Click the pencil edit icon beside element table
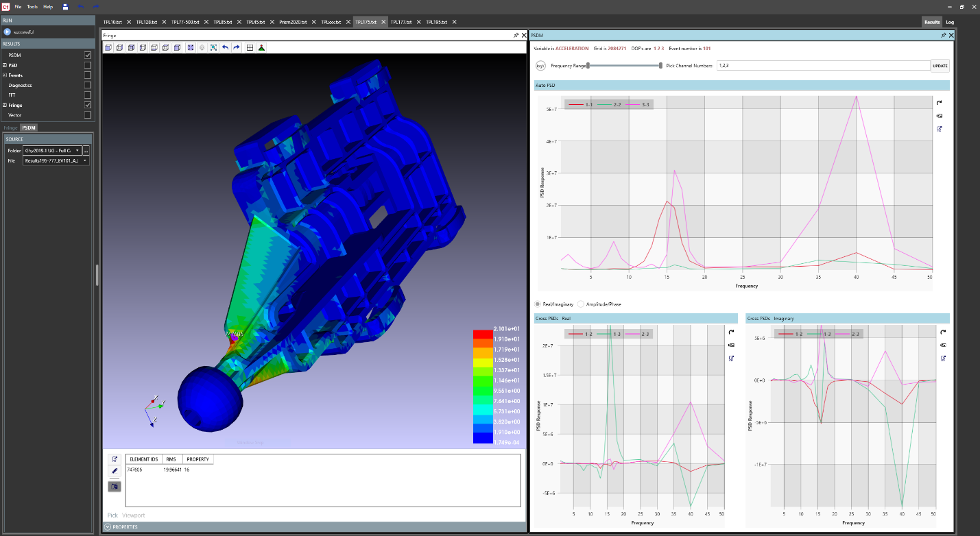980x536 pixels. tap(115, 471)
